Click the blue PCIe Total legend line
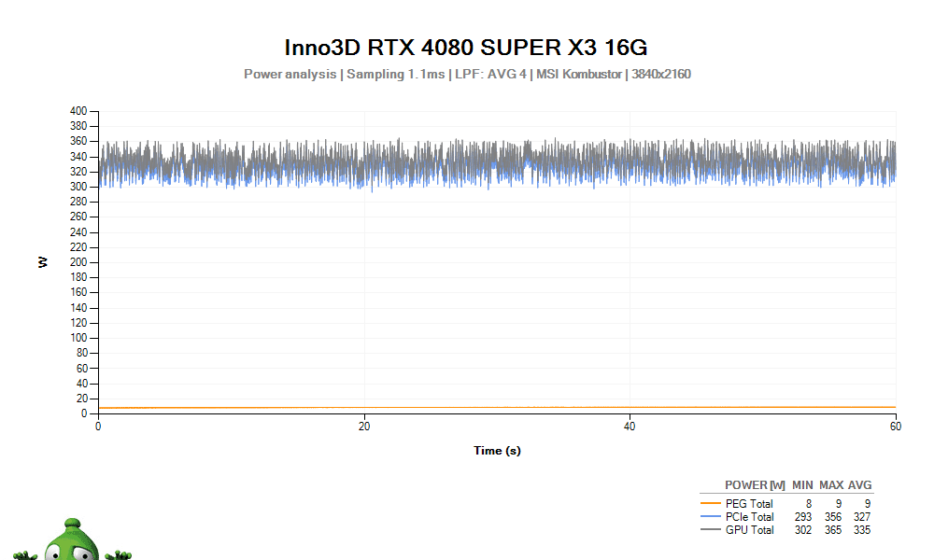 click(x=711, y=517)
